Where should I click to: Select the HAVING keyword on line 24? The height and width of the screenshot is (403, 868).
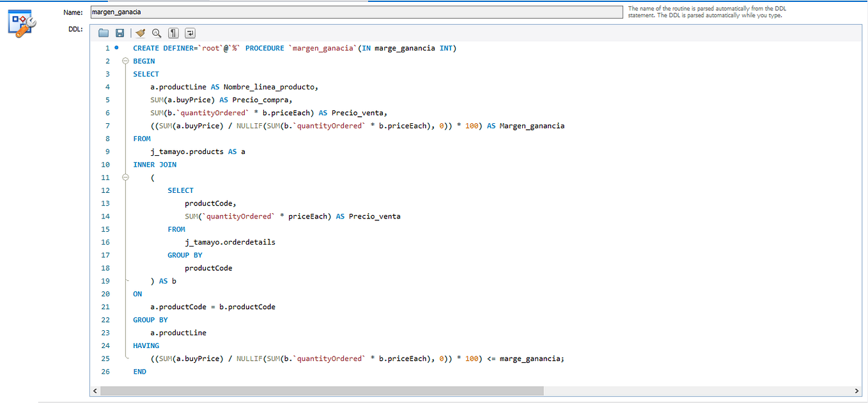click(x=145, y=345)
